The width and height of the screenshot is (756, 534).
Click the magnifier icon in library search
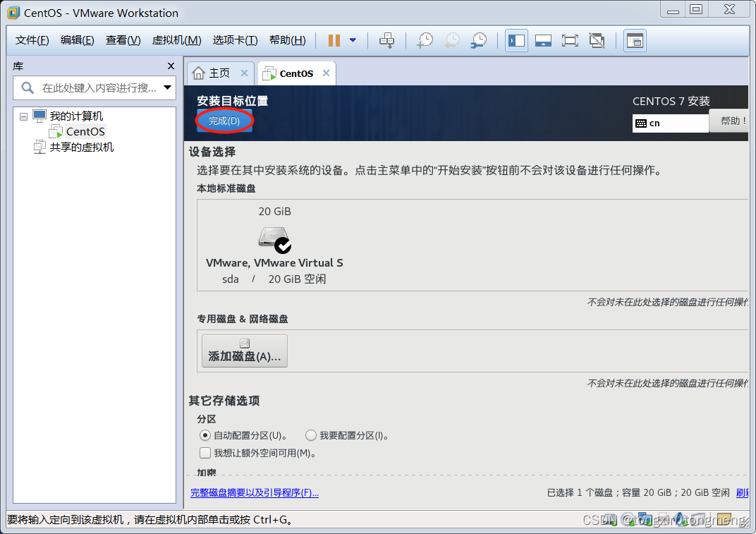pos(28,87)
